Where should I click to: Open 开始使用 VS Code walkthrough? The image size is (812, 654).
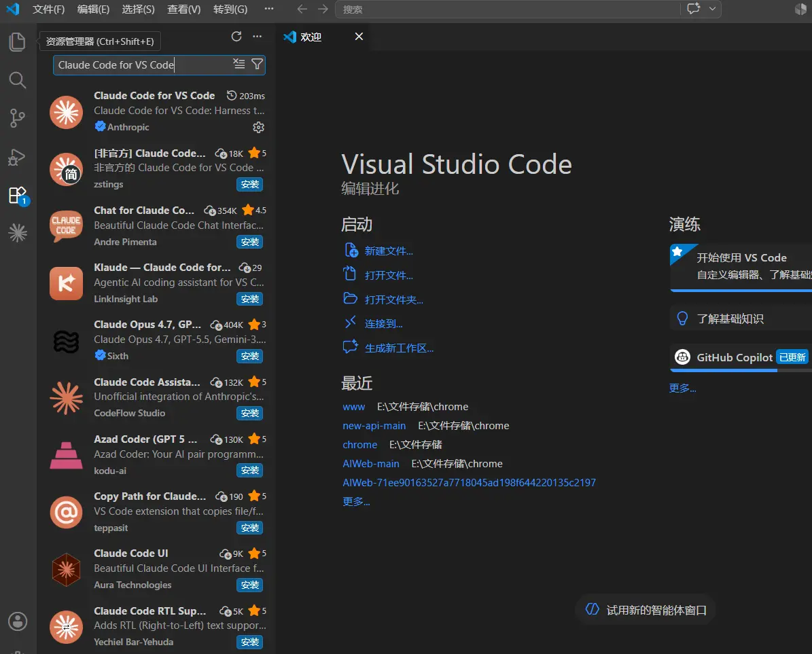[741, 267]
